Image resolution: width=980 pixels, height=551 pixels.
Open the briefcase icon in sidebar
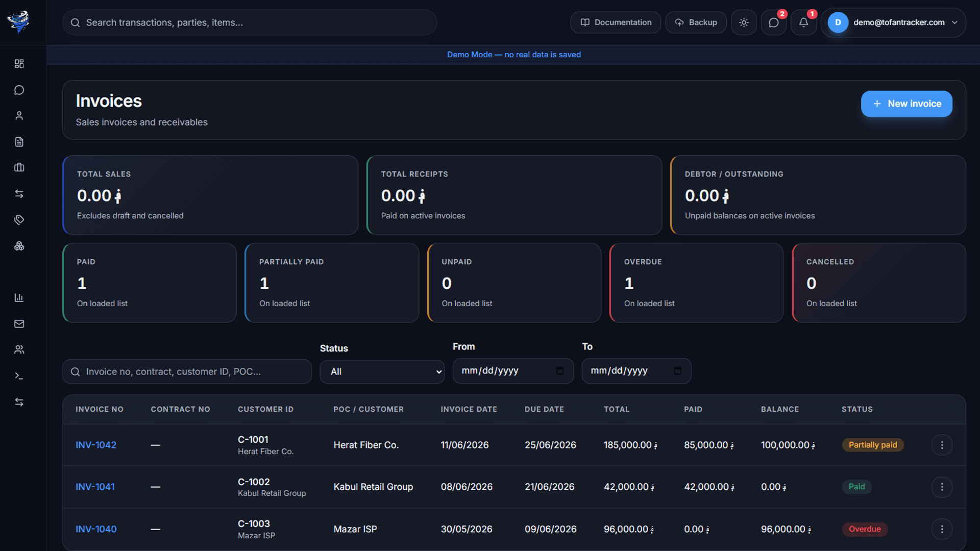click(x=19, y=167)
